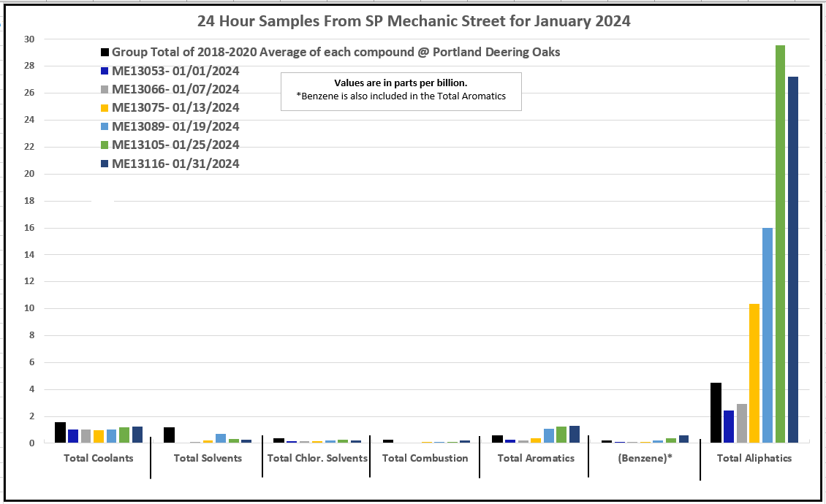The width and height of the screenshot is (826, 504).
Task: Click the yellow ME13075 legend swatch
Action: (105, 108)
